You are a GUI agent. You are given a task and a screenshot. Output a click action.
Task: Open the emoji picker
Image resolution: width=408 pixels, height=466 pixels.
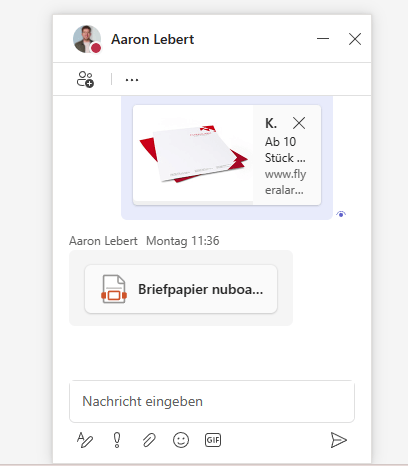[181, 440]
